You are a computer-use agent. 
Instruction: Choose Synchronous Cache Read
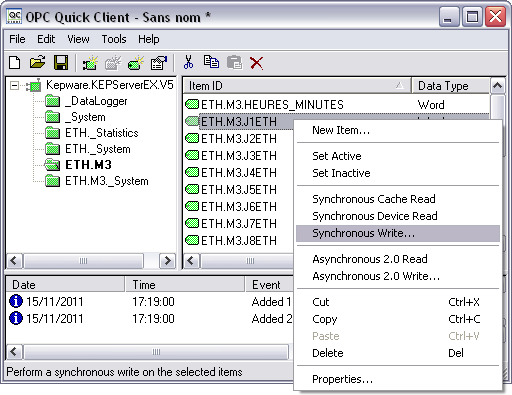pos(398,199)
